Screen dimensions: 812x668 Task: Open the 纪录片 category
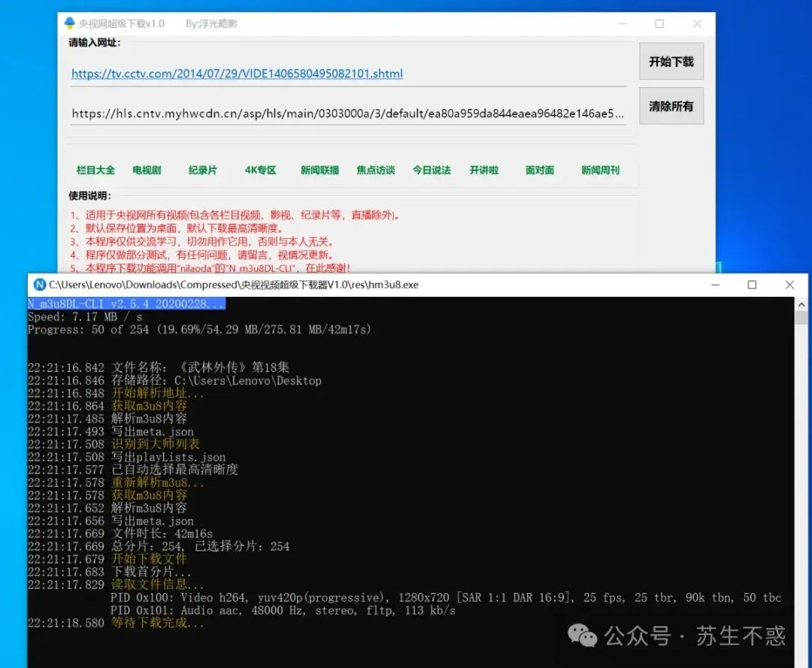coord(202,171)
